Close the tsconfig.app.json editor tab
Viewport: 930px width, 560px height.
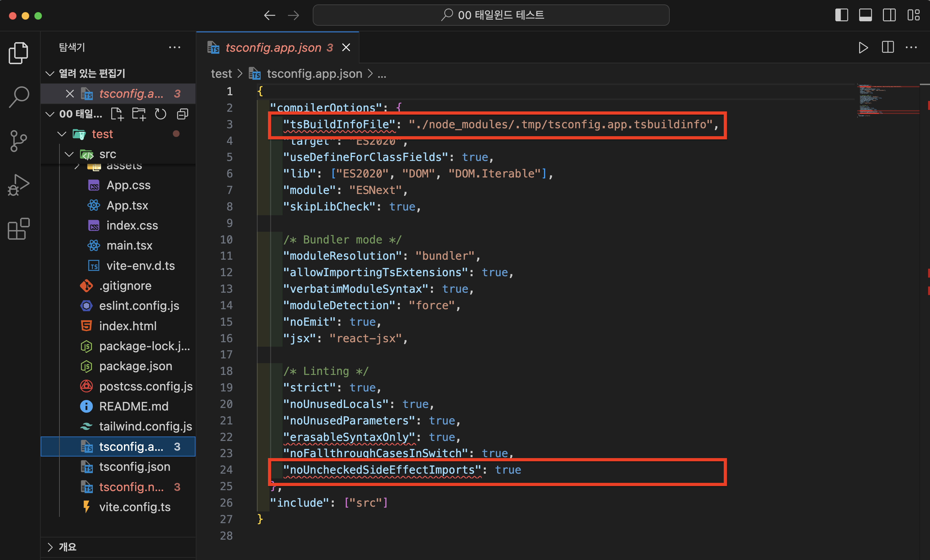(x=346, y=48)
